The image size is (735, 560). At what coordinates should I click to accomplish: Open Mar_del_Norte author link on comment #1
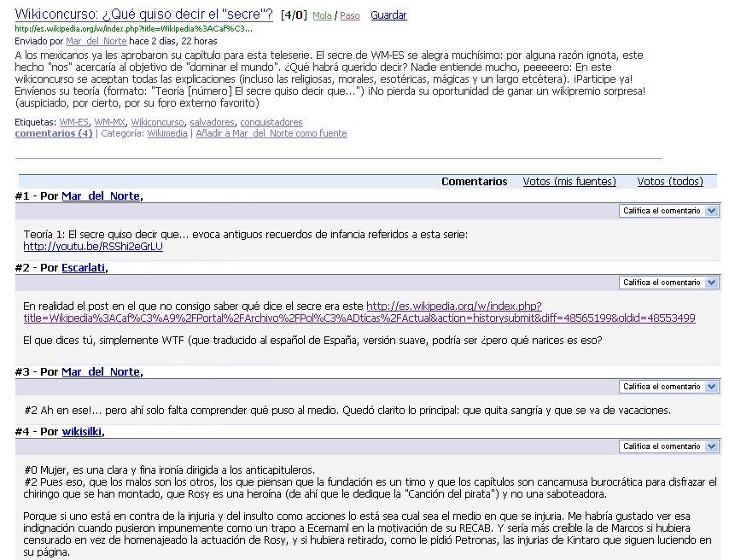[x=101, y=196]
